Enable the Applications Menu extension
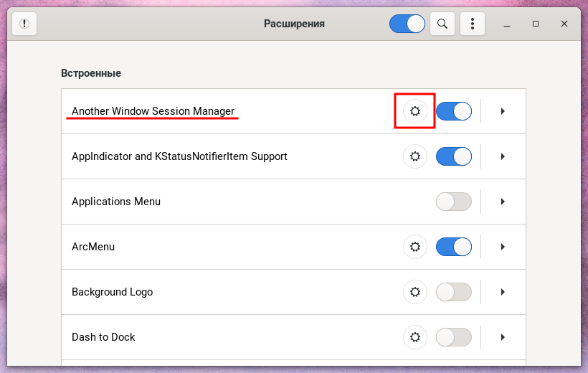The height and width of the screenshot is (373, 588). (x=454, y=202)
